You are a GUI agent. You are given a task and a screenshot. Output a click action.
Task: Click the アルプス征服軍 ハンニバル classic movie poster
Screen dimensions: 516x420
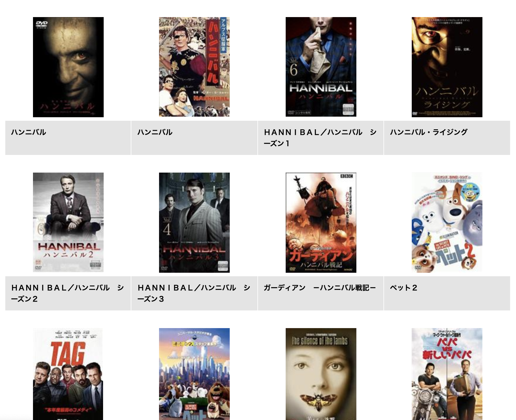click(194, 67)
